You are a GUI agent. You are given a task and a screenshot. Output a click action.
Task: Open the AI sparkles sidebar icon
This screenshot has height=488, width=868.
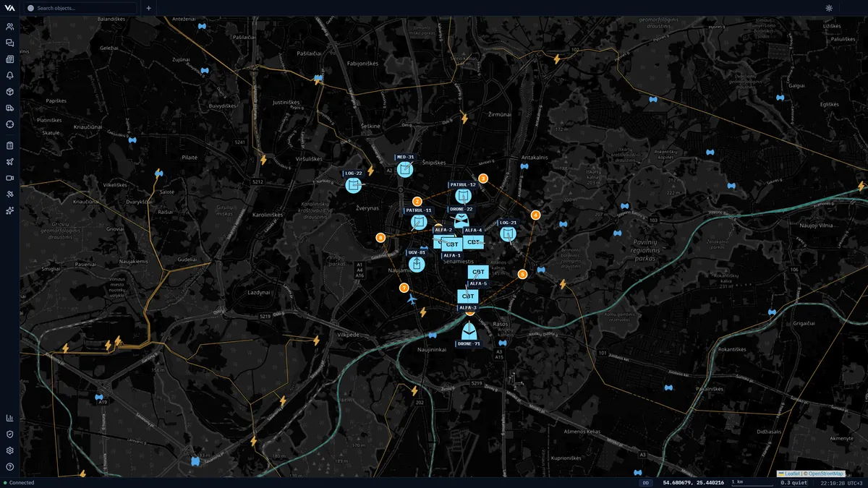tap(10, 210)
